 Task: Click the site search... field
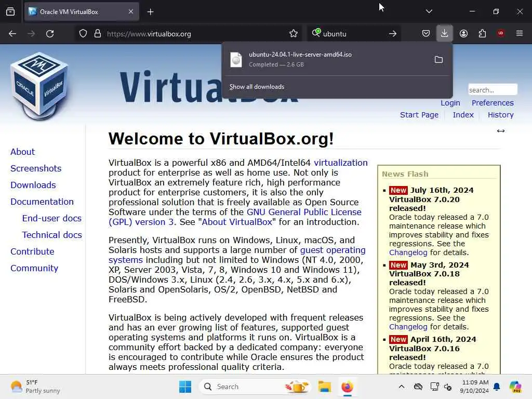tap(493, 90)
